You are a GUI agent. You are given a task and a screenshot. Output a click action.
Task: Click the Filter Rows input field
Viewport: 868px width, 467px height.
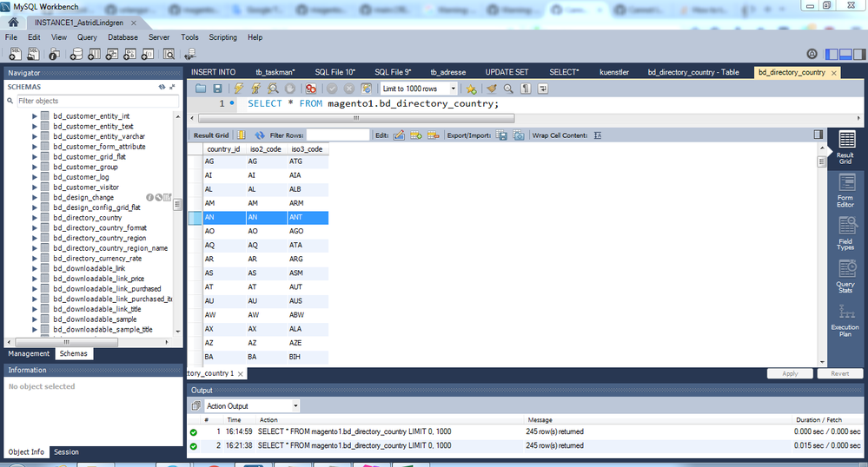(338, 135)
